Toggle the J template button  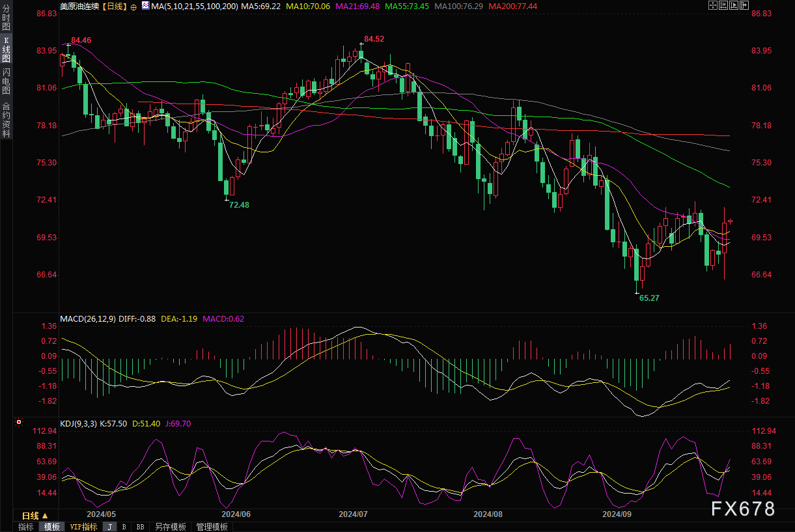pyautogui.click(x=109, y=527)
